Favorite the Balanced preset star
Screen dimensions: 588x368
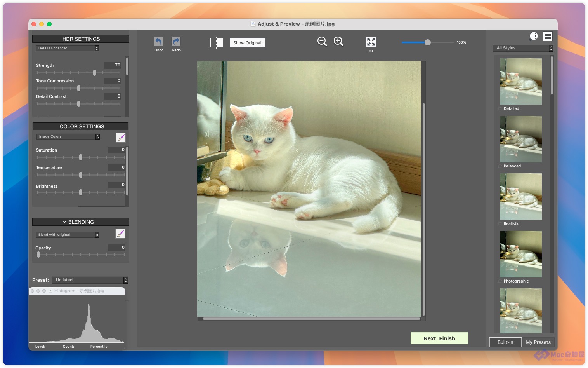pyautogui.click(x=500, y=166)
